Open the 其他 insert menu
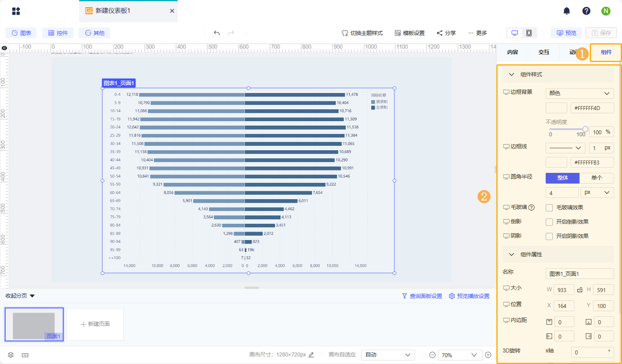The height and width of the screenshot is (364, 622). click(94, 33)
